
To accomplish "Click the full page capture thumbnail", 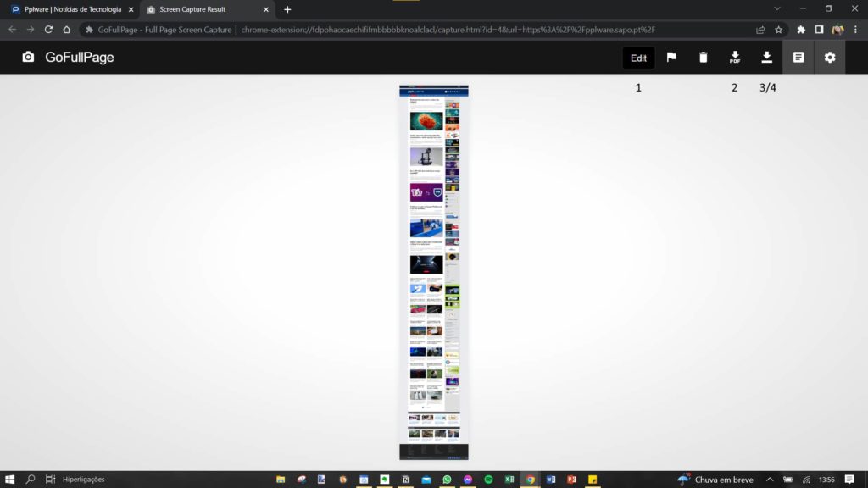I will [433, 271].
